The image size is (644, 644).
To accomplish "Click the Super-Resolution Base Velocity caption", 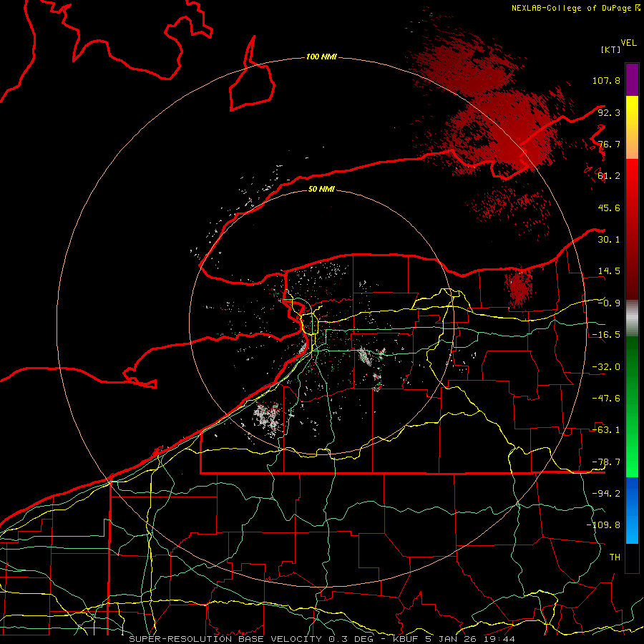I will [322, 639].
